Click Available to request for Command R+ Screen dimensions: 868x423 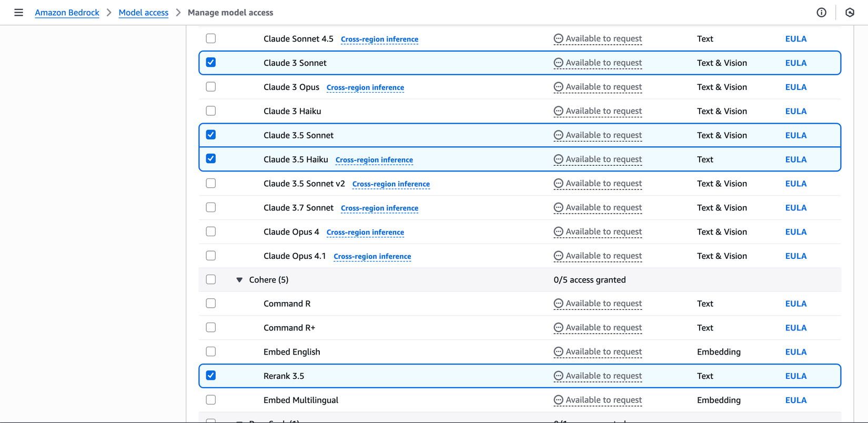[x=603, y=328]
